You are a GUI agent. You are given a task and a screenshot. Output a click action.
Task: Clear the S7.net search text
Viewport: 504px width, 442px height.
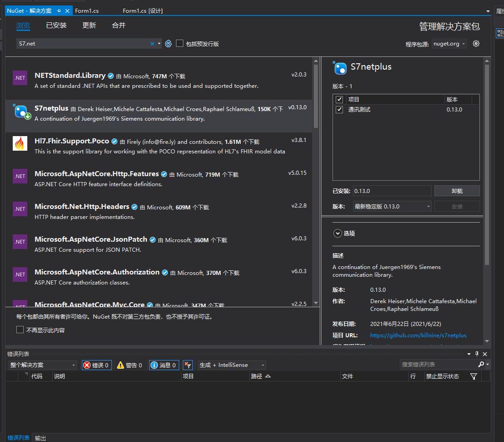click(x=152, y=43)
